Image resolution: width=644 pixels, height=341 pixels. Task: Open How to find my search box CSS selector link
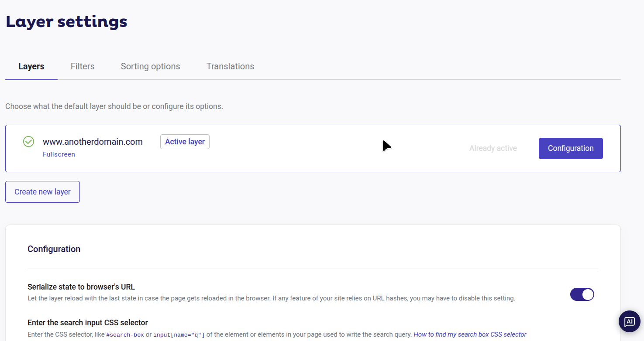470,334
